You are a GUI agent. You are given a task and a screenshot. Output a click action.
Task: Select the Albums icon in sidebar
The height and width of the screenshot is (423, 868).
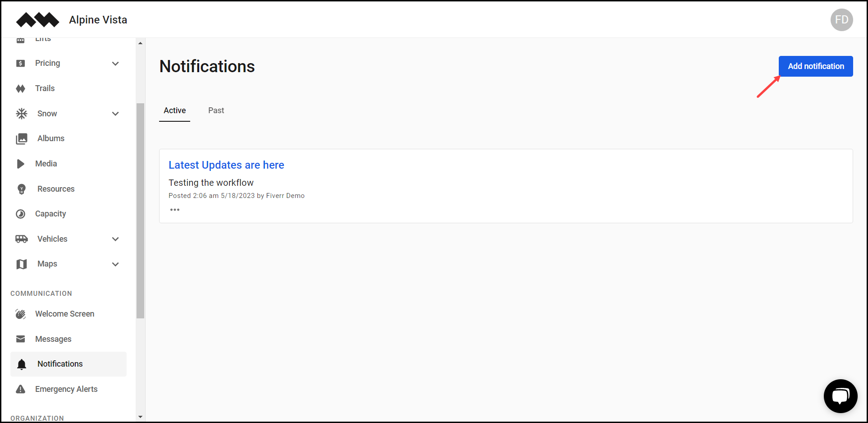click(21, 138)
